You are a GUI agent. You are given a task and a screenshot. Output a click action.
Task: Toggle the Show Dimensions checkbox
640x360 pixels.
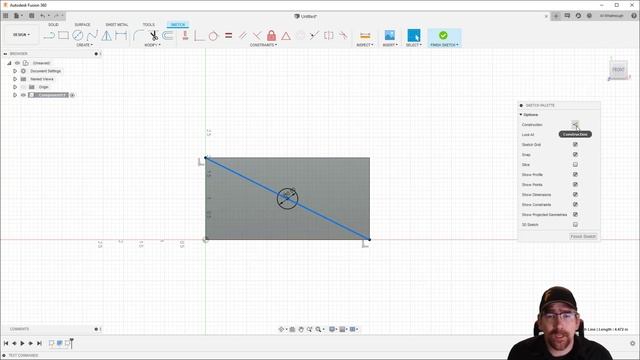pyautogui.click(x=575, y=194)
